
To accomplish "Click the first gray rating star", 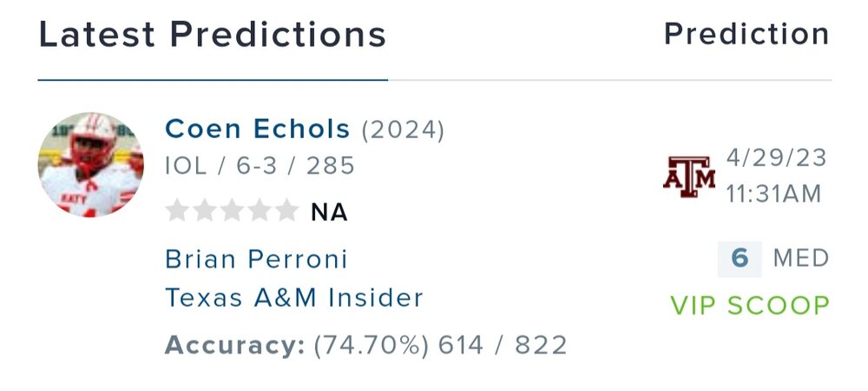I will tap(178, 211).
